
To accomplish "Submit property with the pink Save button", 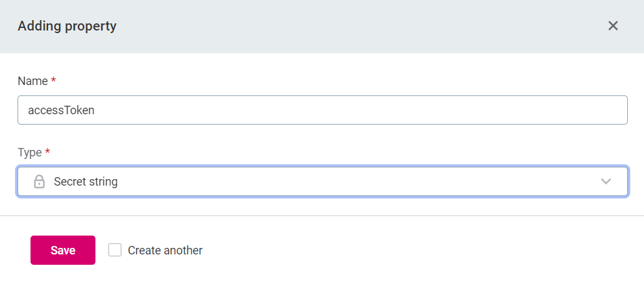I will click(x=63, y=250).
